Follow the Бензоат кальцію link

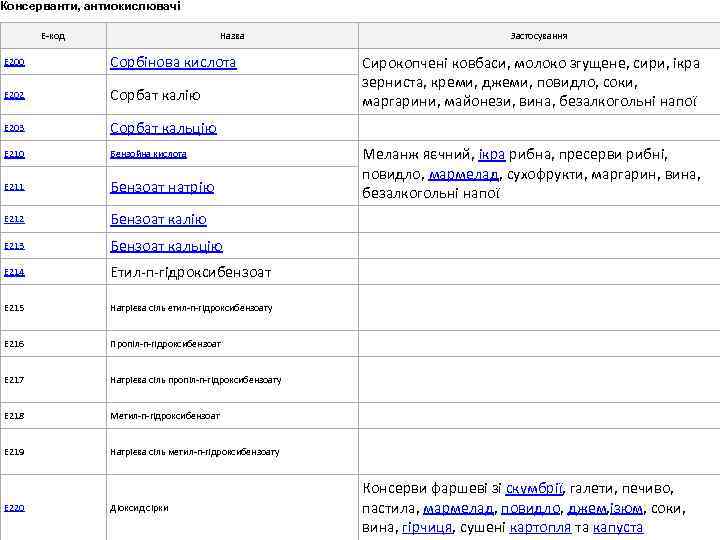click(x=167, y=246)
